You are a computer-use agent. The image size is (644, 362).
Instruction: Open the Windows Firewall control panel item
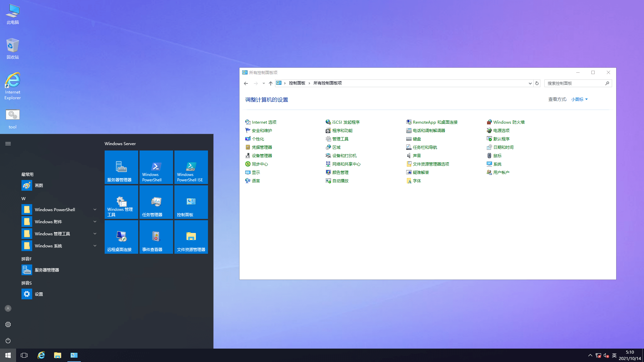click(x=508, y=122)
